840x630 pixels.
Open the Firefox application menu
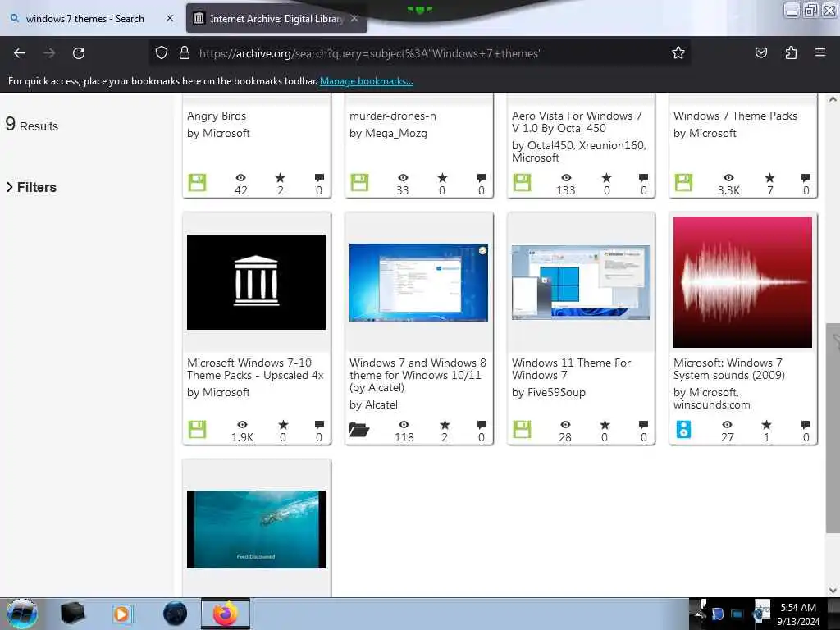[x=819, y=52]
